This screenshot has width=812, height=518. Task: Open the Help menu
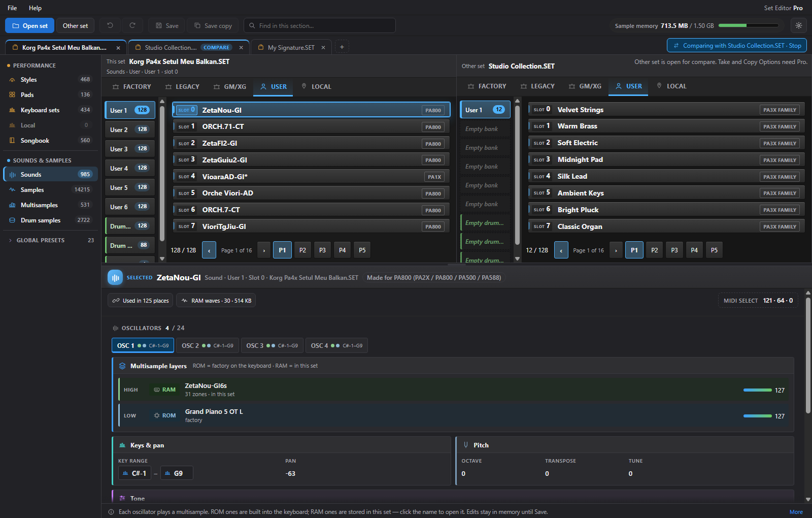click(x=35, y=8)
